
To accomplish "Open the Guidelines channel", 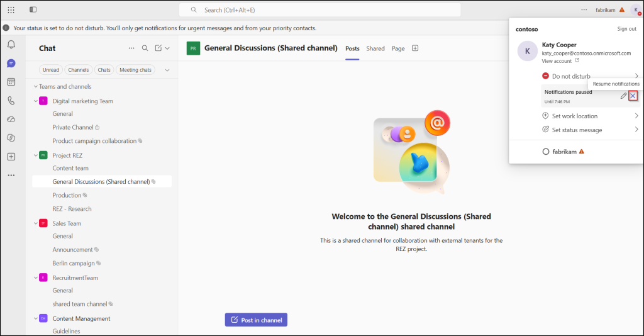I will click(x=66, y=331).
